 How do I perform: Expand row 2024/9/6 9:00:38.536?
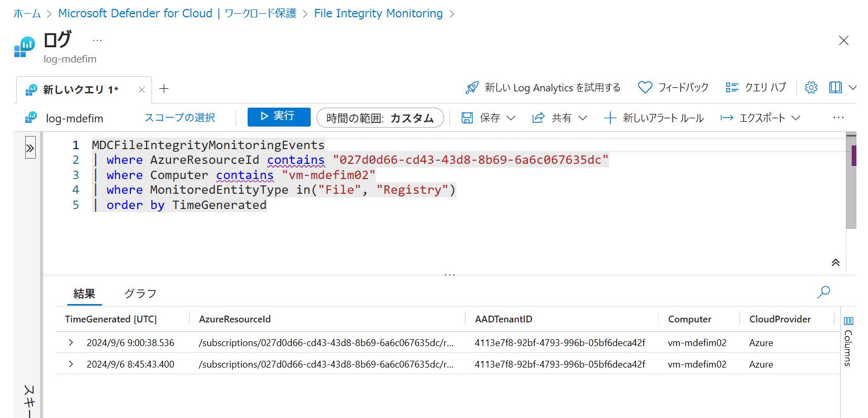coord(71,342)
